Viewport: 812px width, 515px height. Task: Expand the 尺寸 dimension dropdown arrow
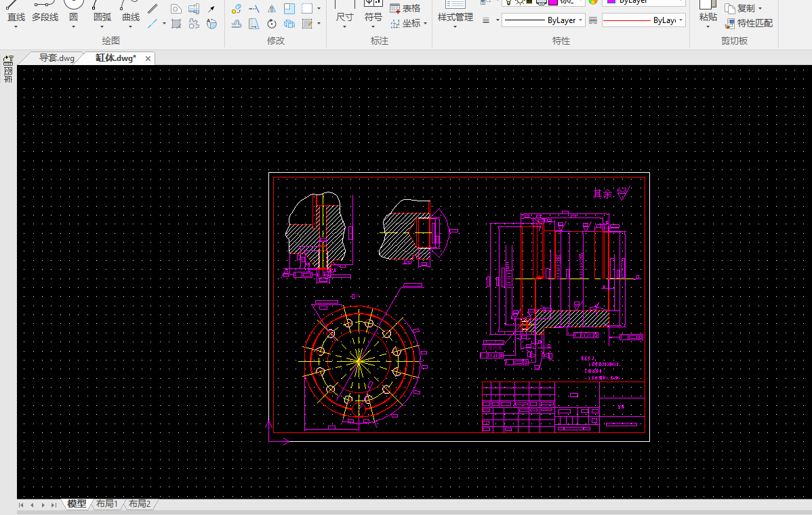pos(344,28)
